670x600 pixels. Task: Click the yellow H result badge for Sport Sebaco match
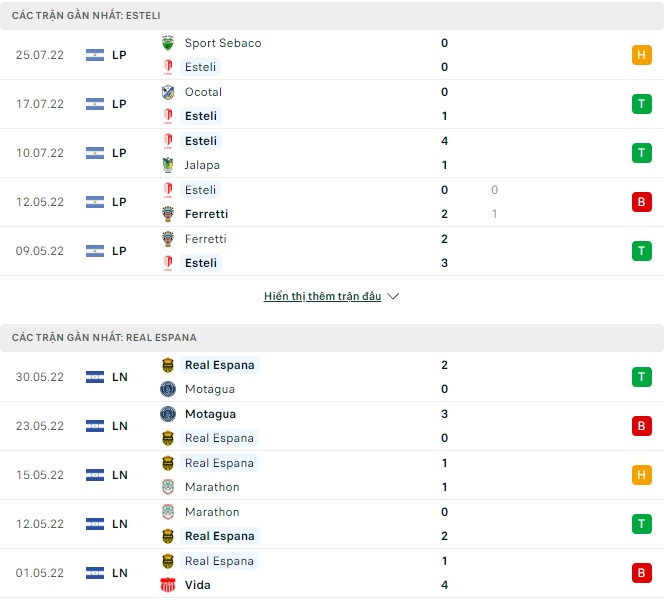[x=641, y=55]
